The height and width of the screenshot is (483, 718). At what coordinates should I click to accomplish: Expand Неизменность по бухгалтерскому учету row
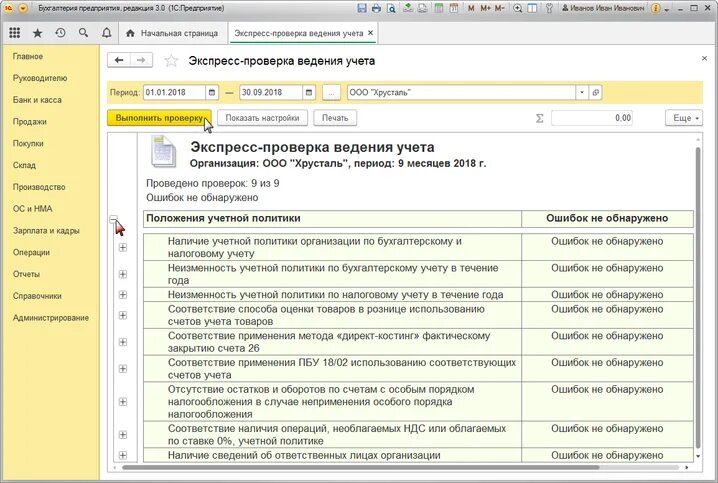click(x=123, y=274)
